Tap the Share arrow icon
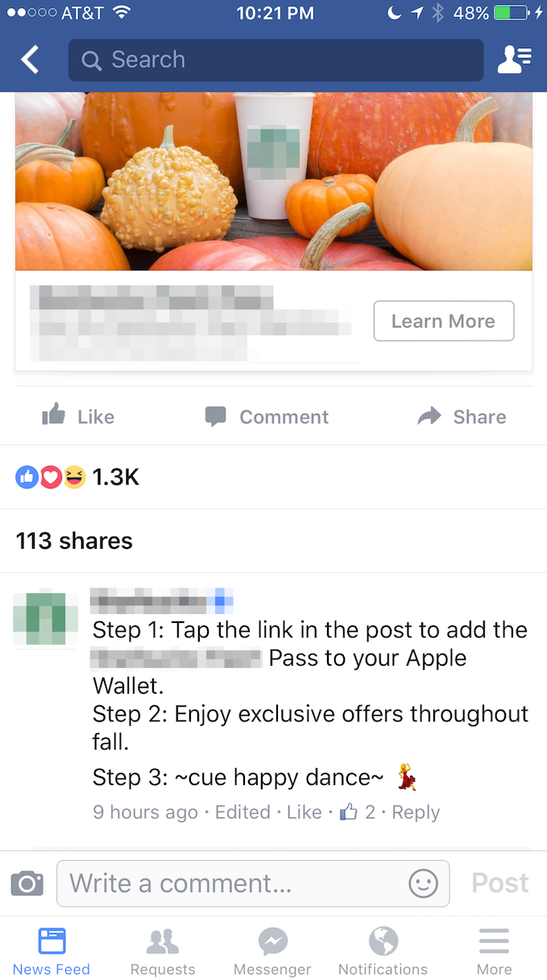Image resolution: width=547 pixels, height=980 pixels. (x=429, y=416)
